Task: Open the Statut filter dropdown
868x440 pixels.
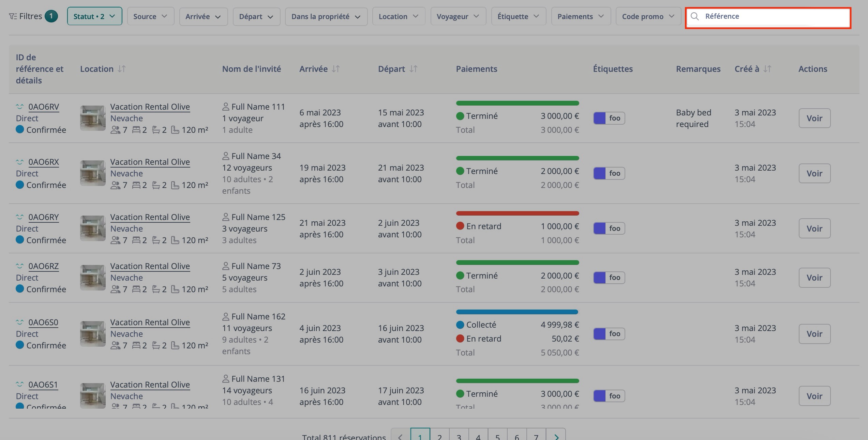Action: tap(94, 16)
